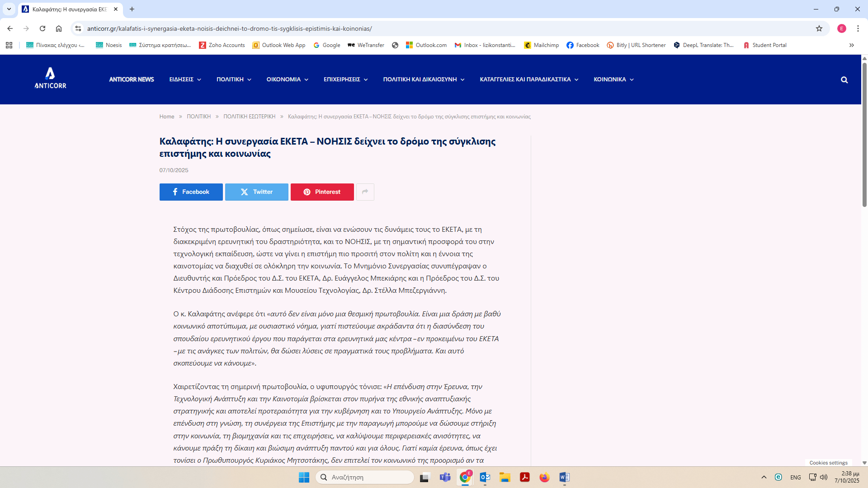Go to ΠΟΛΙΤΙΚΗ ΕΣΩΤΕΡΙΚΗ breadcrumb link

[249, 117]
